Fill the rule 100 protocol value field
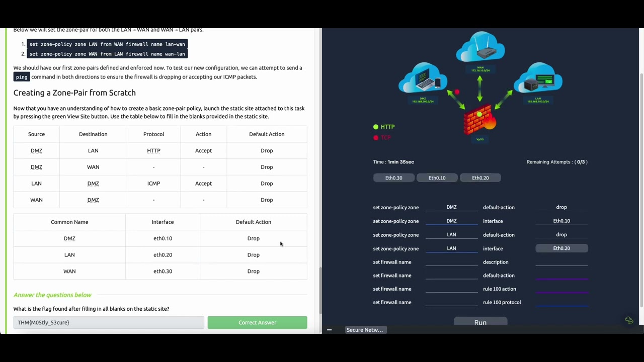This screenshot has width=644, height=362. pyautogui.click(x=561, y=302)
